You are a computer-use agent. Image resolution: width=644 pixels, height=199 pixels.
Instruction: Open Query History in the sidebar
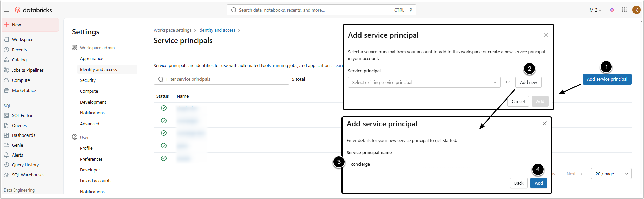pos(25,165)
